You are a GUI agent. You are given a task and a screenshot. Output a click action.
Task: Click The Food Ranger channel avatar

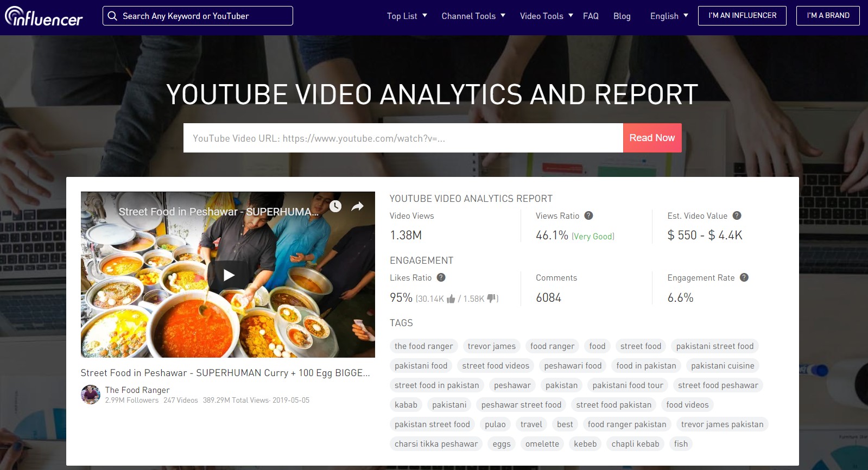coord(91,395)
